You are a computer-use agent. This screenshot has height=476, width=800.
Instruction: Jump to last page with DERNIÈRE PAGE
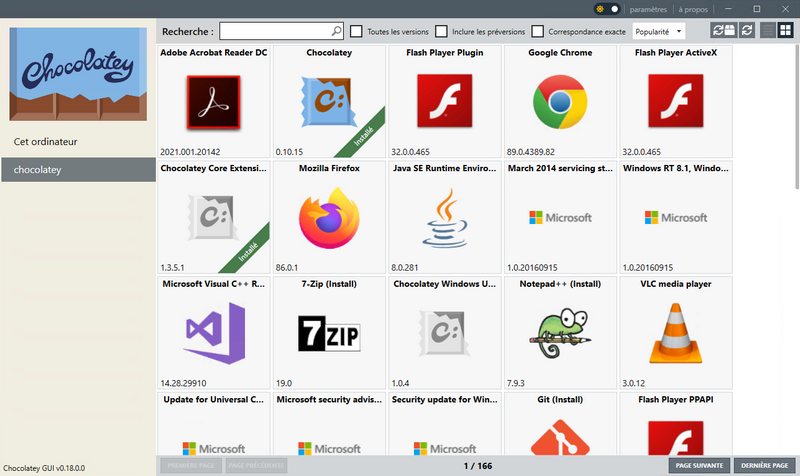click(x=763, y=466)
